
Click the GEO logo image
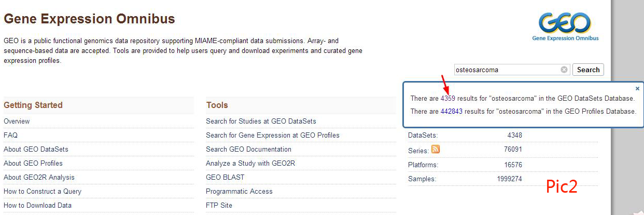(x=565, y=26)
